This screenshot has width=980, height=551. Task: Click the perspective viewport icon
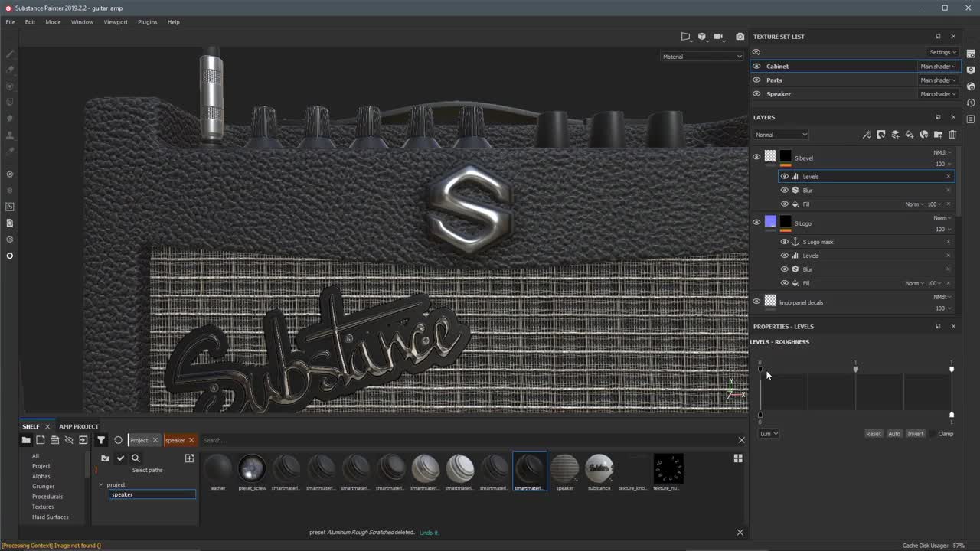(x=685, y=37)
